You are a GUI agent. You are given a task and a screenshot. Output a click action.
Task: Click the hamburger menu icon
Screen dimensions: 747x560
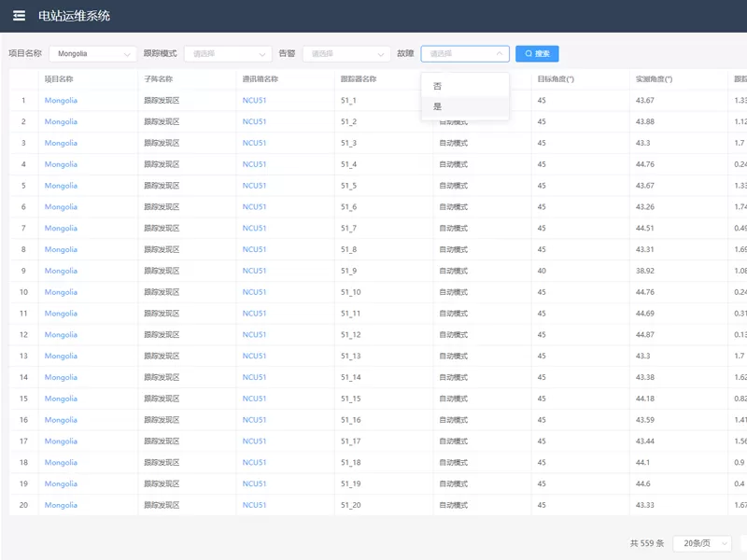[x=19, y=16]
